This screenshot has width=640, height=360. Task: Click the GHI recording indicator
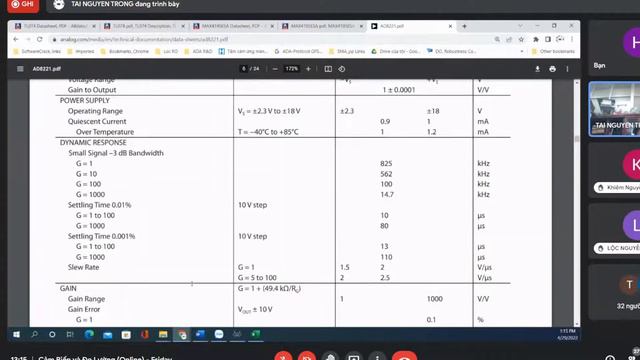click(23, 5)
